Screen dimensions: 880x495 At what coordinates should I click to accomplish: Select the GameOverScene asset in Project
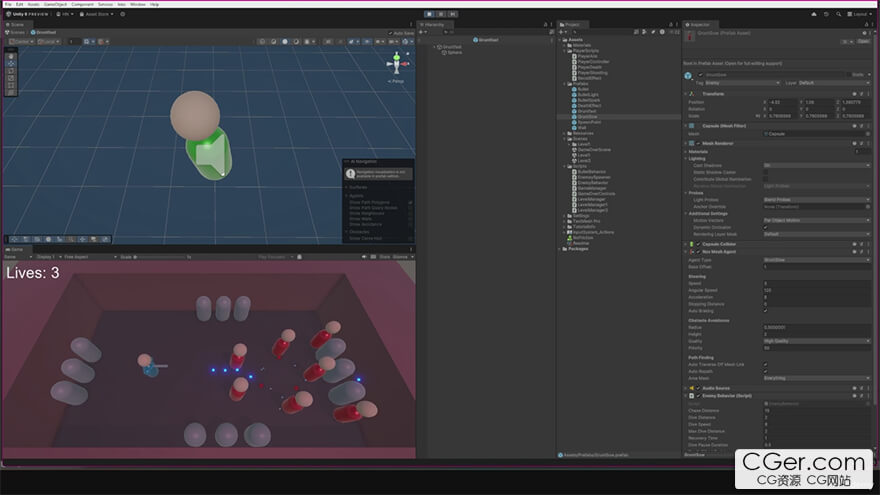(592, 150)
